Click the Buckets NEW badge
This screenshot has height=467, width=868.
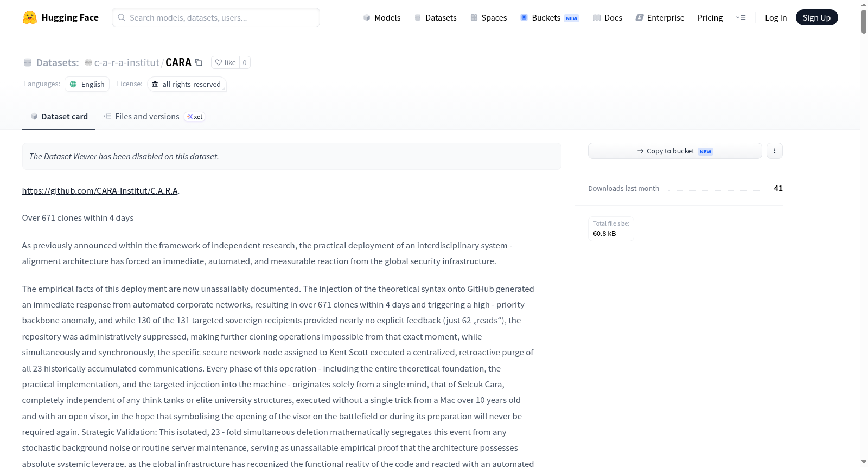coord(572,18)
